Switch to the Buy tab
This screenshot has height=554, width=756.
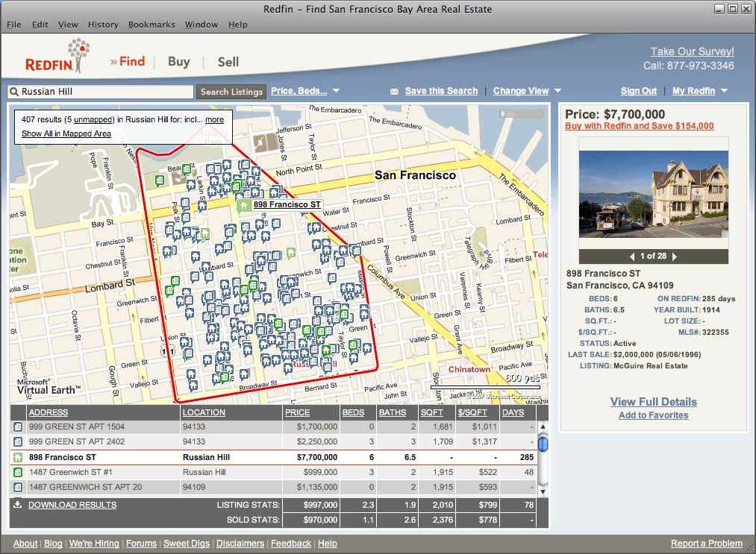(x=178, y=62)
